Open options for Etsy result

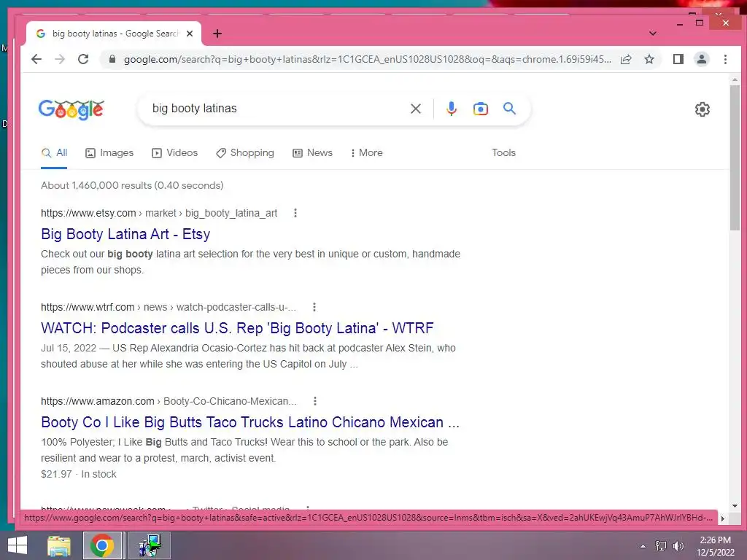tap(295, 213)
